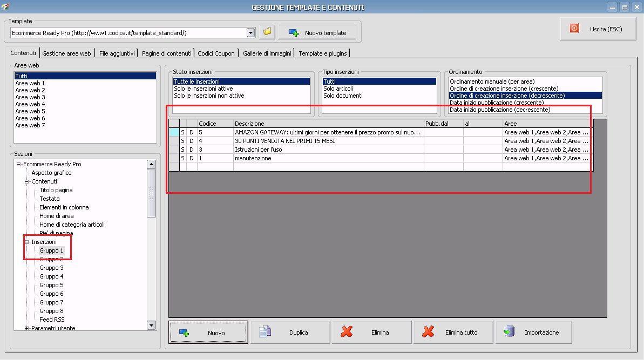Viewport: 644px width, 360px height.
Task: Collapse the Ecommerce Ready Pro tree node
Action: (18, 164)
